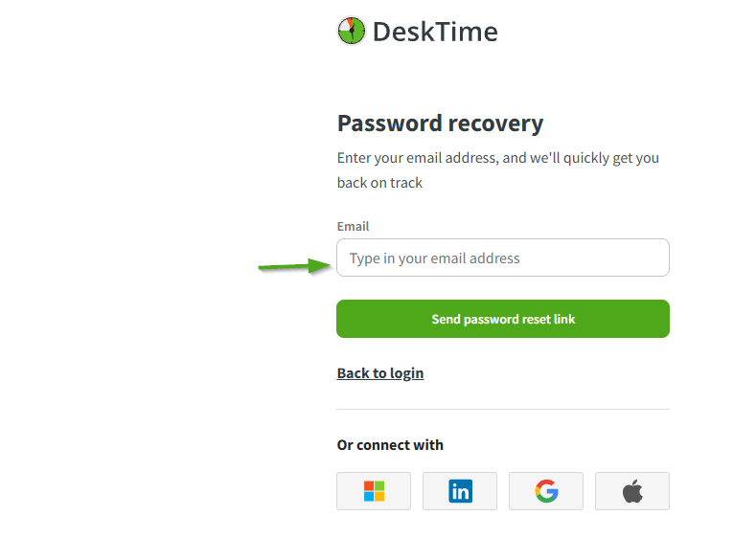The height and width of the screenshot is (538, 756).
Task: Go back to login
Action: coord(379,373)
